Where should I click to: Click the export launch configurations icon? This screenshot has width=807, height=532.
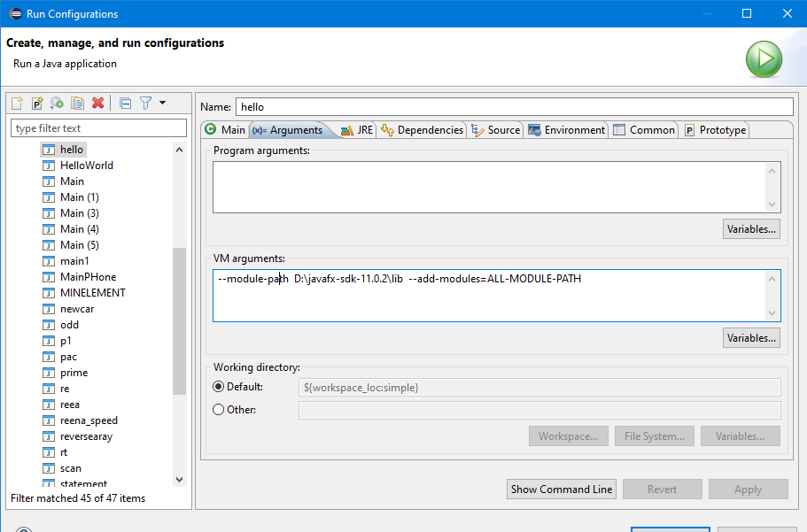coord(55,103)
